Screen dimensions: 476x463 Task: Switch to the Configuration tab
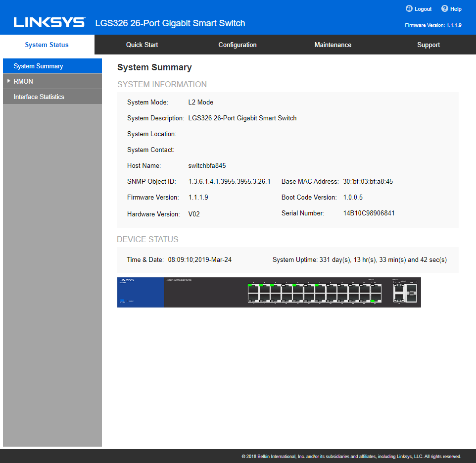click(238, 45)
